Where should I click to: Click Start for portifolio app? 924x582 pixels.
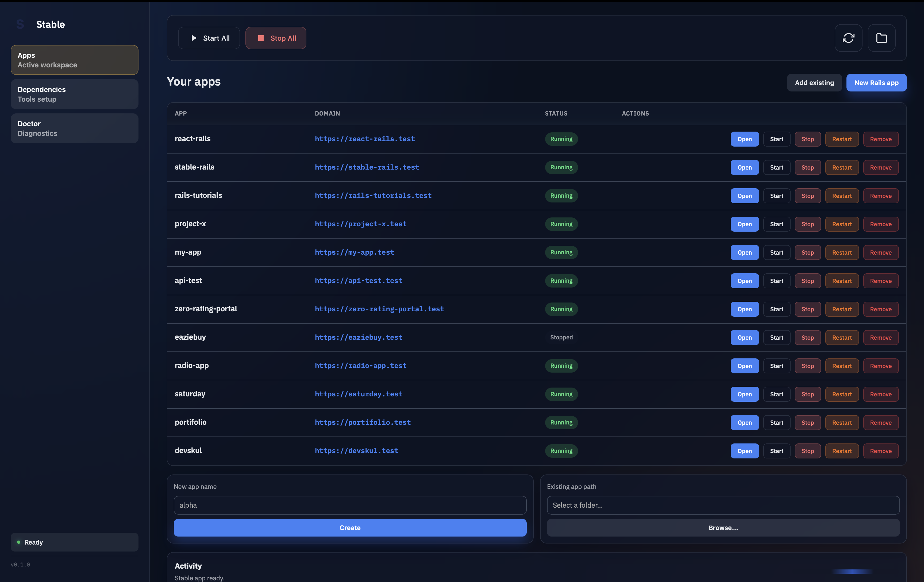(776, 423)
